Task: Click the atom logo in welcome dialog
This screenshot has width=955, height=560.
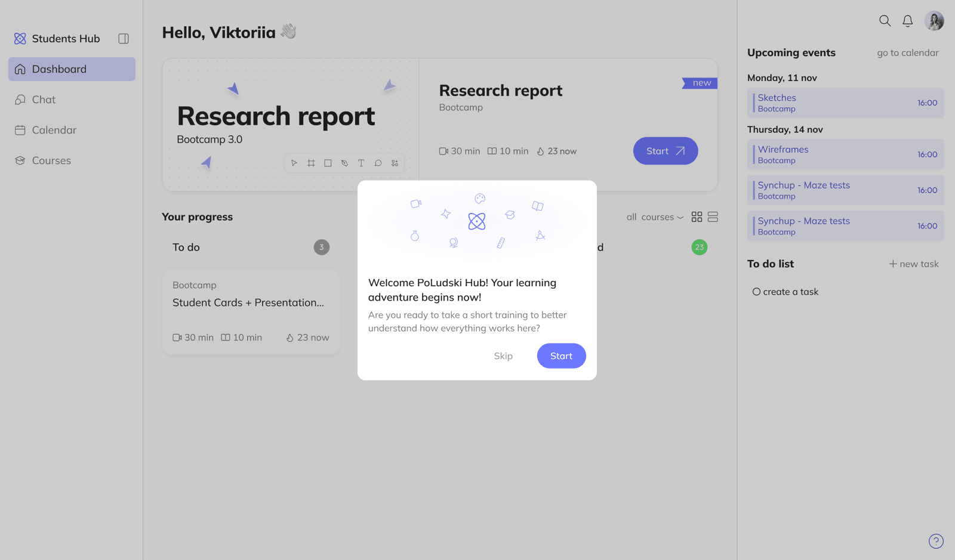Action: tap(477, 221)
